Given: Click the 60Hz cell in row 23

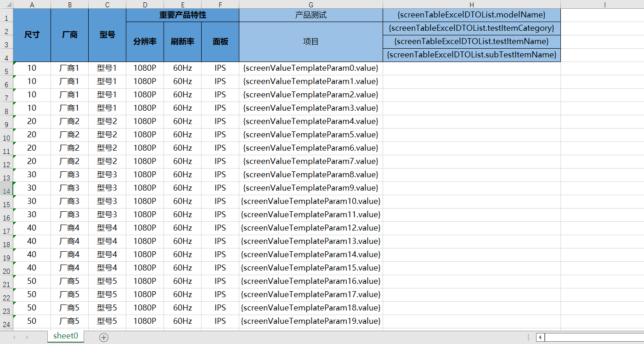Looking at the screenshot, I should pos(182,308).
